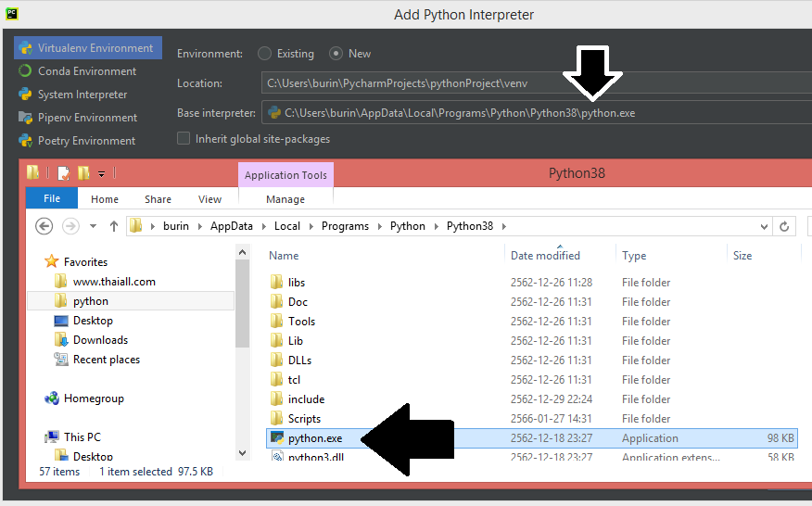Image resolution: width=812 pixels, height=506 pixels.
Task: Select Homegroup in navigation pane
Action: (x=84, y=398)
